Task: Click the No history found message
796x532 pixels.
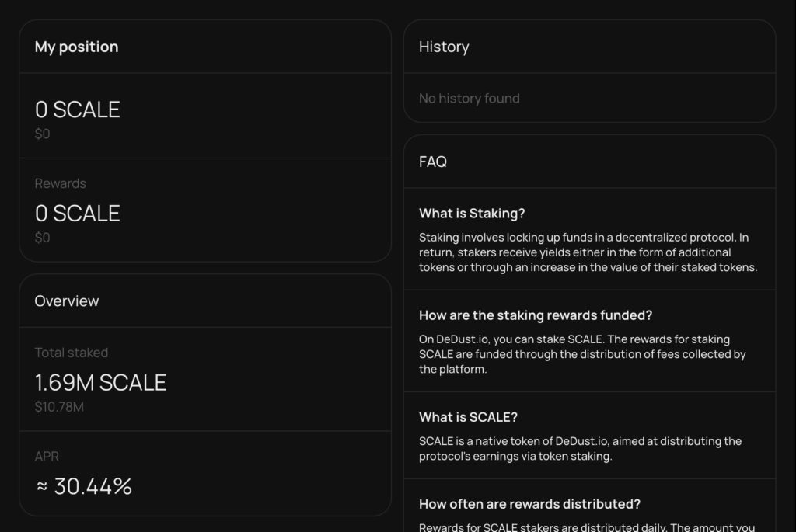Action: [469, 98]
